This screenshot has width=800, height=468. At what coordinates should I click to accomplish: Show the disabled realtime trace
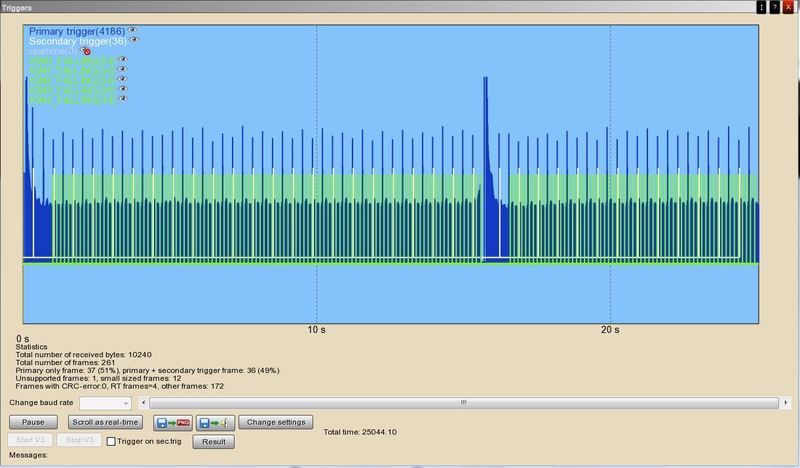coord(87,50)
